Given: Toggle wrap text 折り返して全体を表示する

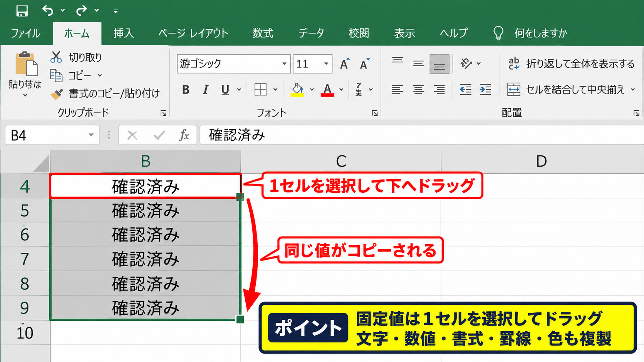Looking at the screenshot, I should coord(572,63).
